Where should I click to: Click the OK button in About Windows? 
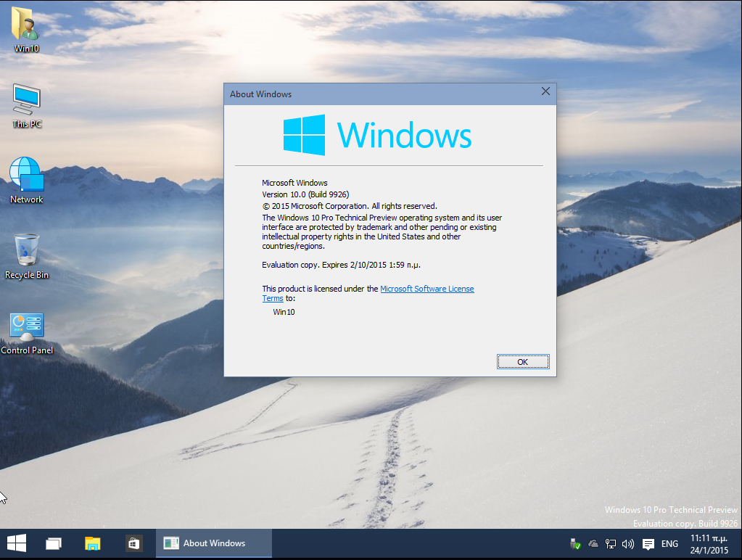pos(523,362)
